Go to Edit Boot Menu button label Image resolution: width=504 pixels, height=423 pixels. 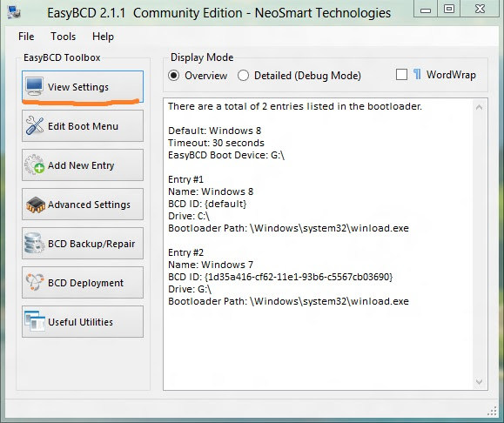(x=83, y=126)
